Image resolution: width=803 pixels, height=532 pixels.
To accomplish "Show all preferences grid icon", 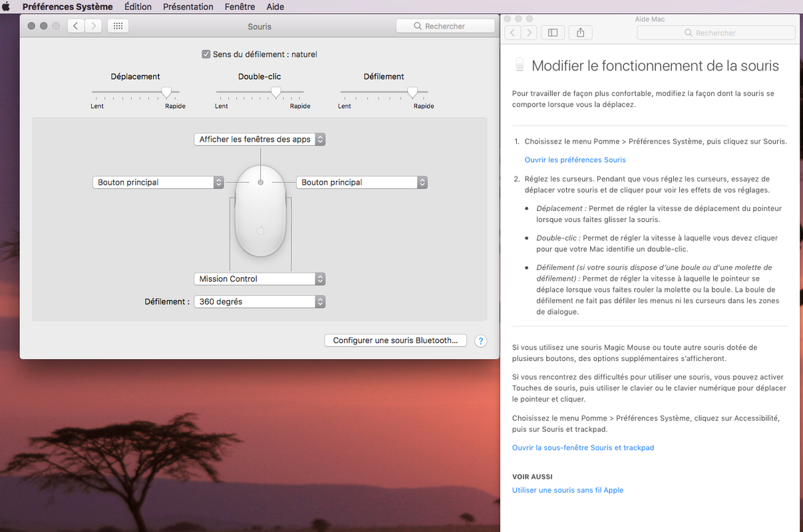I will (118, 26).
